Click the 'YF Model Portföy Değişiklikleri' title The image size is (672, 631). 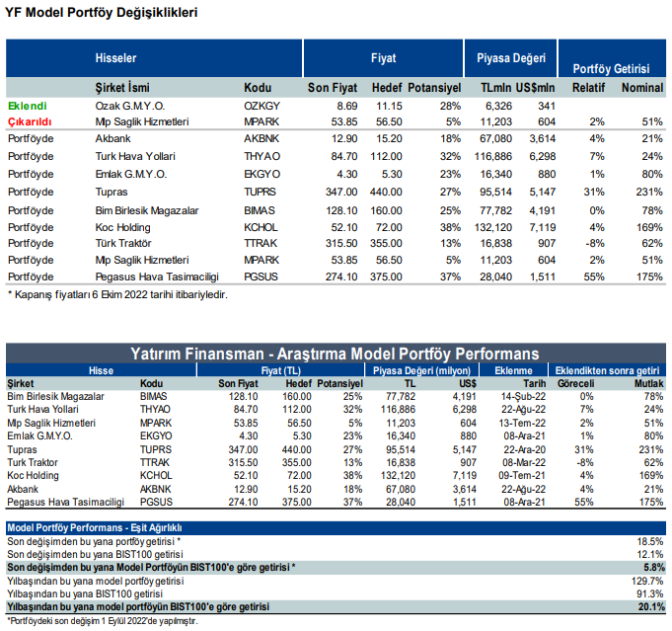click(x=101, y=13)
